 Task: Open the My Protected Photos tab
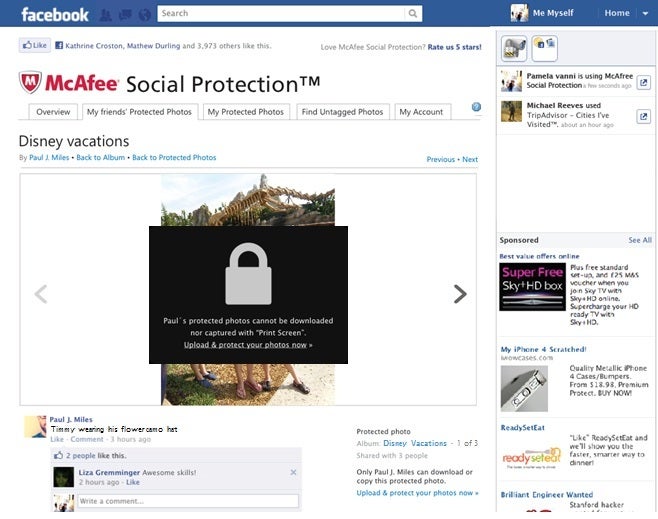tap(246, 112)
